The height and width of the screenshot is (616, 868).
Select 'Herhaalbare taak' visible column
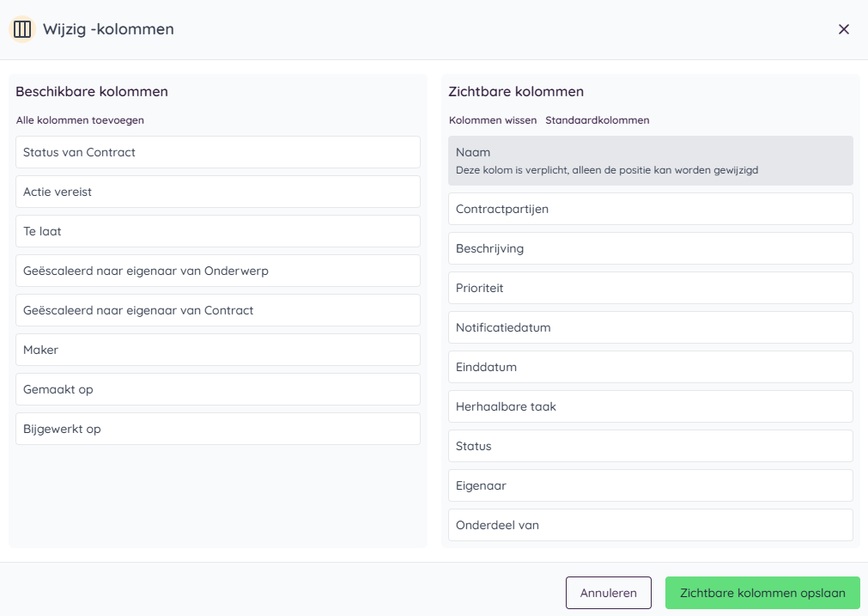pos(650,406)
